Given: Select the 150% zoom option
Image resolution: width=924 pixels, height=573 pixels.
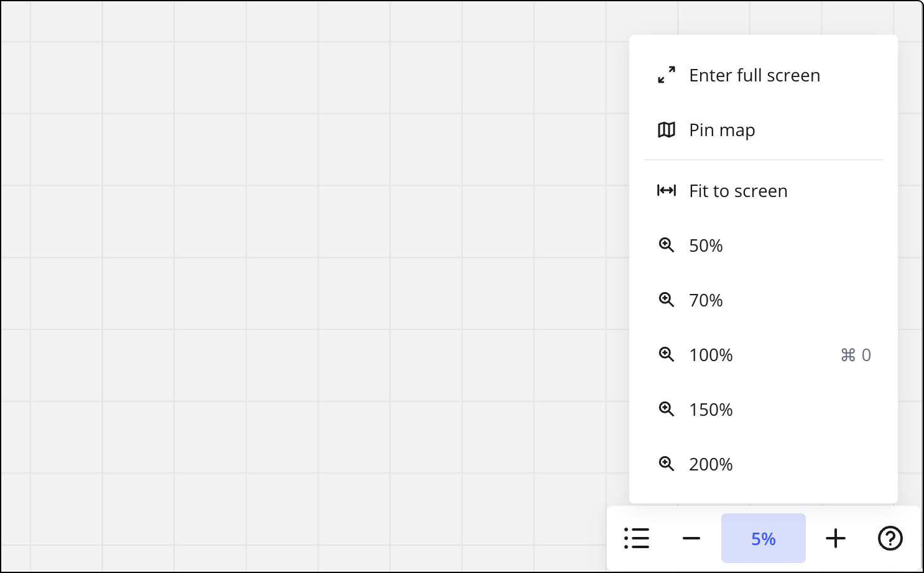Looking at the screenshot, I should 710,410.
